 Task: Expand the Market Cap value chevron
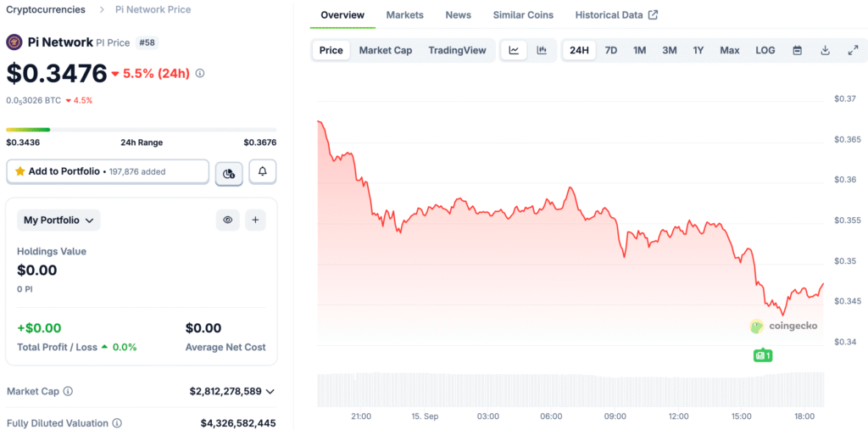coord(270,392)
